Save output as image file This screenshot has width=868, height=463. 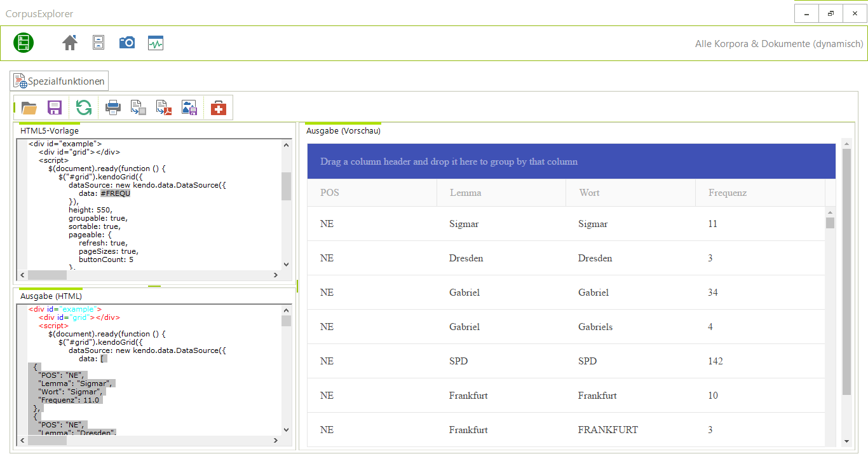(x=189, y=107)
